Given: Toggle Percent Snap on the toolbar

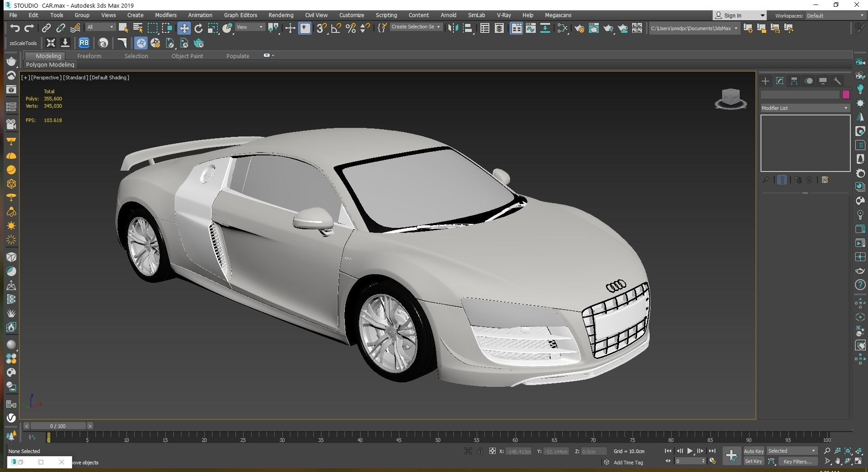Looking at the screenshot, I should [351, 28].
